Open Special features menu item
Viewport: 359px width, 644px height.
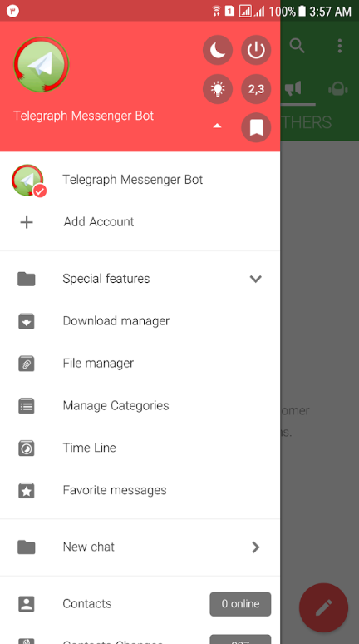[x=140, y=279]
